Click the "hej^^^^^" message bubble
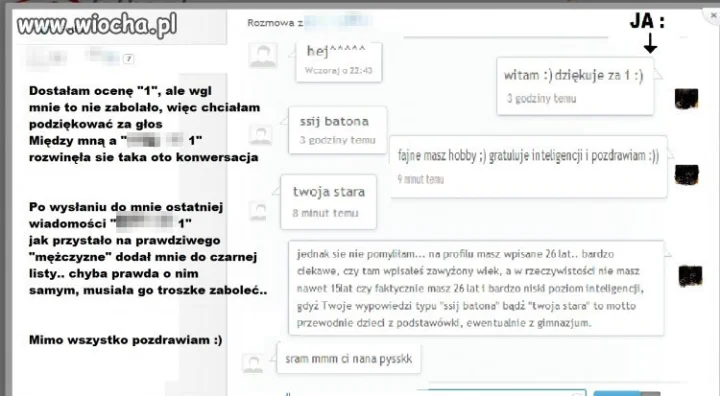 pos(339,62)
